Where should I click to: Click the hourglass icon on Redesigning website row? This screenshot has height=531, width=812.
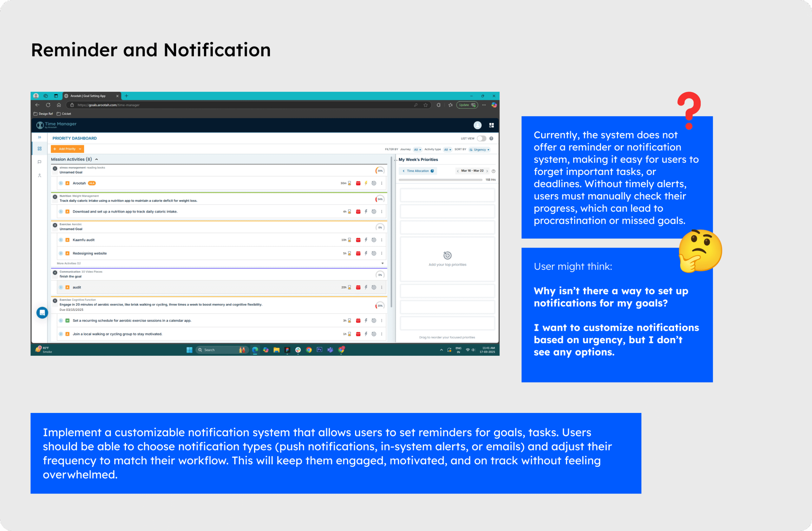click(349, 253)
